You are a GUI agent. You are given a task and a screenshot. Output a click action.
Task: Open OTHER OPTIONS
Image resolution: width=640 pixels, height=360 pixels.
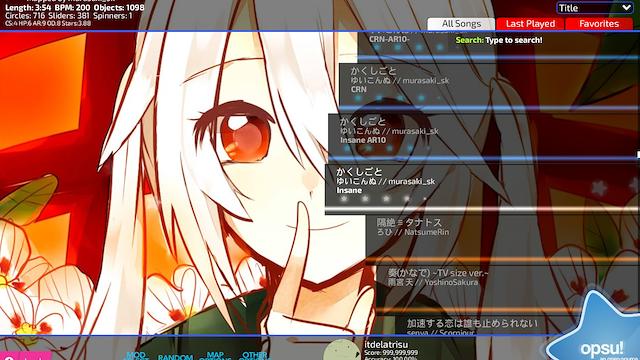point(254,356)
